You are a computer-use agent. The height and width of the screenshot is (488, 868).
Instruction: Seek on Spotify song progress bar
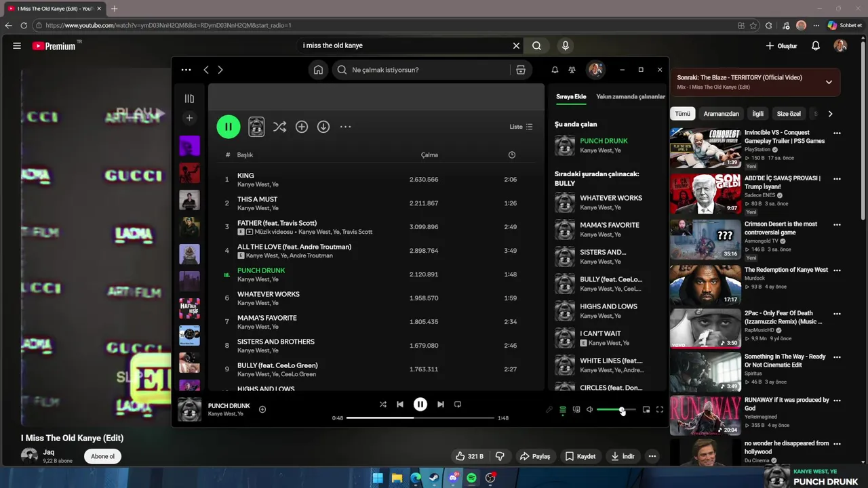click(x=420, y=418)
